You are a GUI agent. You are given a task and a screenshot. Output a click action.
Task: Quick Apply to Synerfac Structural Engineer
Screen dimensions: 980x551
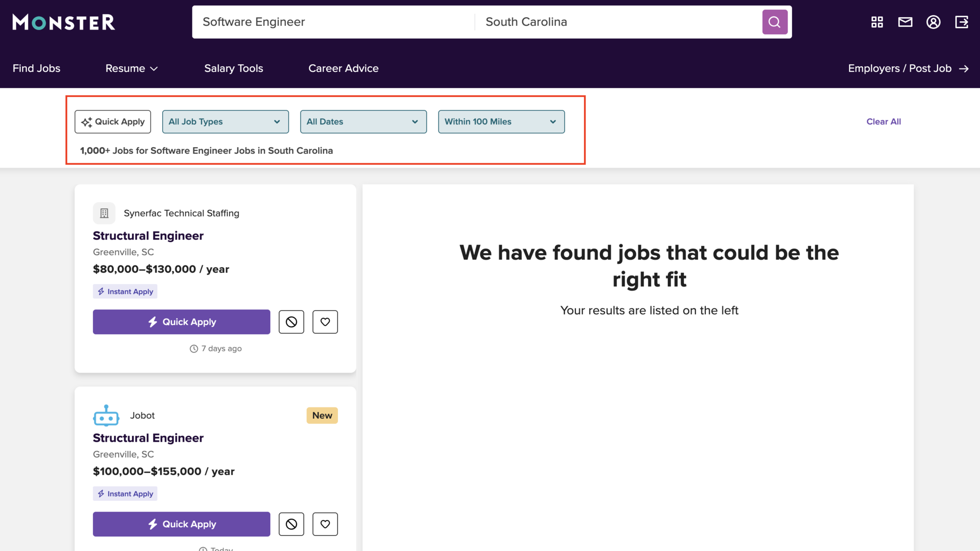point(181,322)
